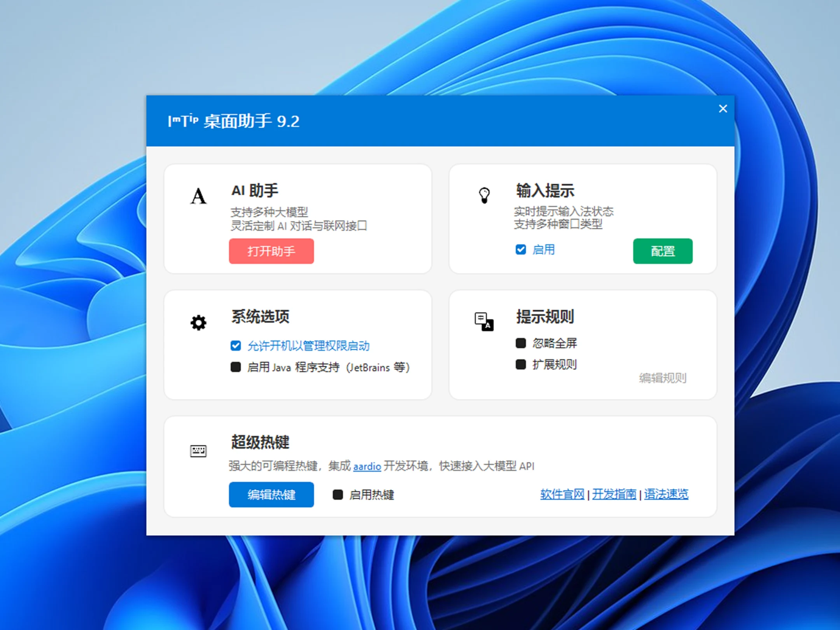
Task: Open the 语法速览 link
Action: point(666,494)
